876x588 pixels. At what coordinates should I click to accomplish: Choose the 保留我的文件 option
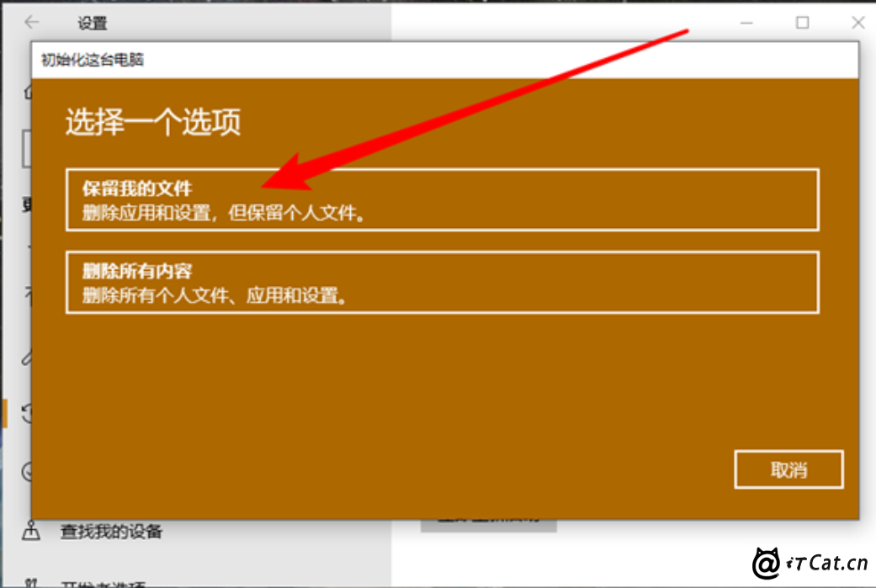point(443,199)
